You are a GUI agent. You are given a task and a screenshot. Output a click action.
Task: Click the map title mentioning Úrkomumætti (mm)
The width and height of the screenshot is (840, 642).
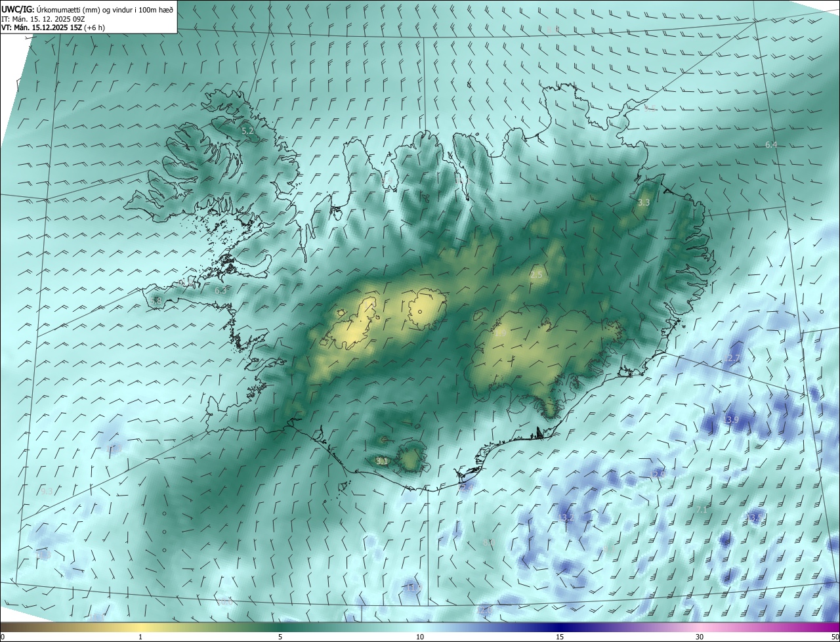click(x=87, y=9)
